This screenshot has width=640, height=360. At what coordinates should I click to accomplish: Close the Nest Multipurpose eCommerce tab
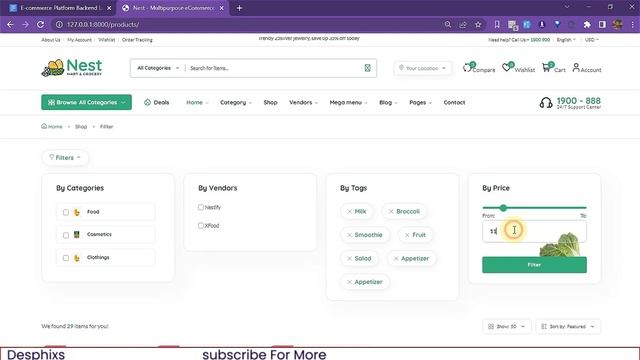click(222, 8)
